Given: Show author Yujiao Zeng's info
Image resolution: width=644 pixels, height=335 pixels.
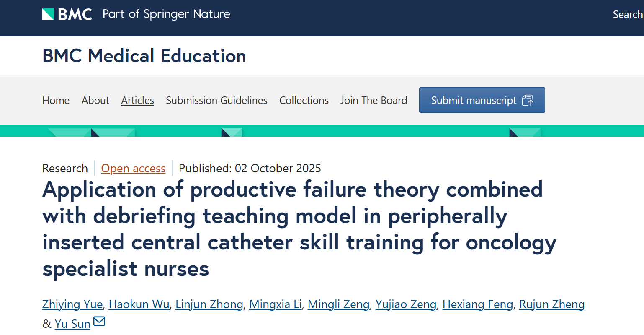Looking at the screenshot, I should pyautogui.click(x=406, y=304).
